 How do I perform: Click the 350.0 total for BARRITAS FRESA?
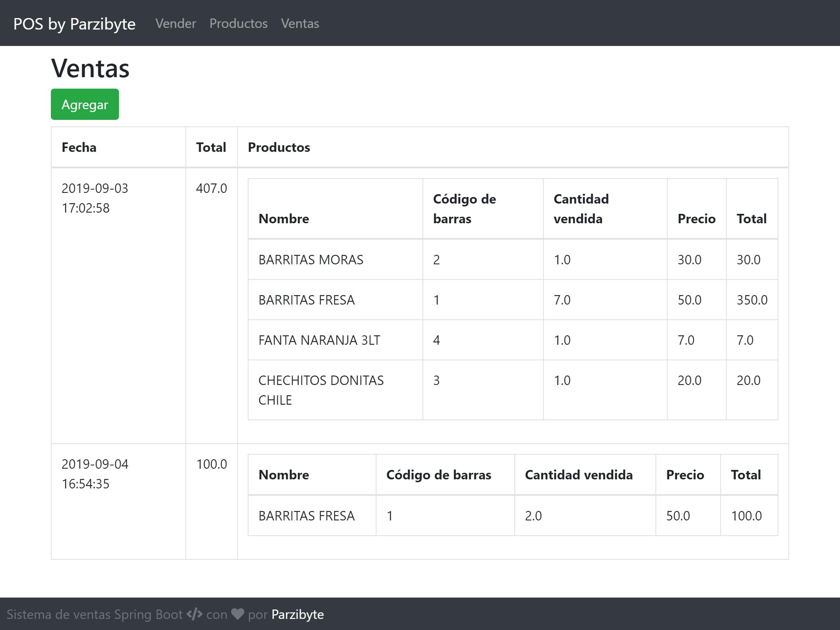(x=752, y=300)
